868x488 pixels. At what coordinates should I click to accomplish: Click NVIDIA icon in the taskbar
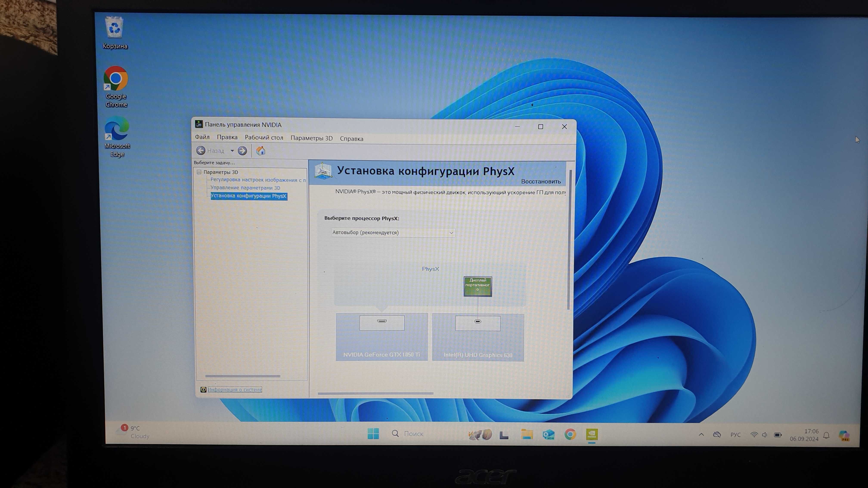[592, 434]
